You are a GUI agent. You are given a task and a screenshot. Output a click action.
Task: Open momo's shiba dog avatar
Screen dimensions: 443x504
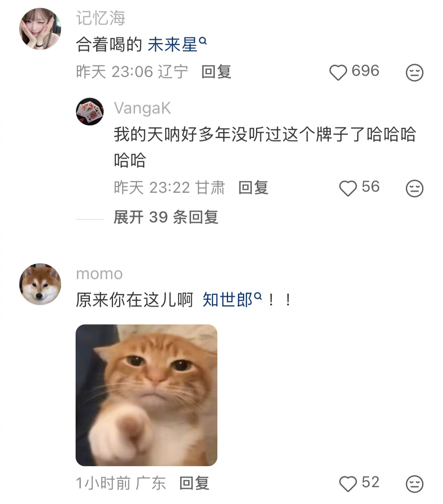click(x=40, y=284)
